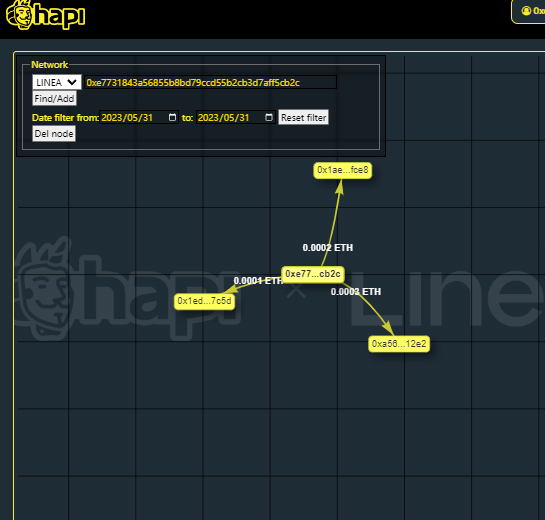Image resolution: width=545 pixels, height=520 pixels.
Task: Open calendar picker for 'from' date
Action: pos(172,117)
